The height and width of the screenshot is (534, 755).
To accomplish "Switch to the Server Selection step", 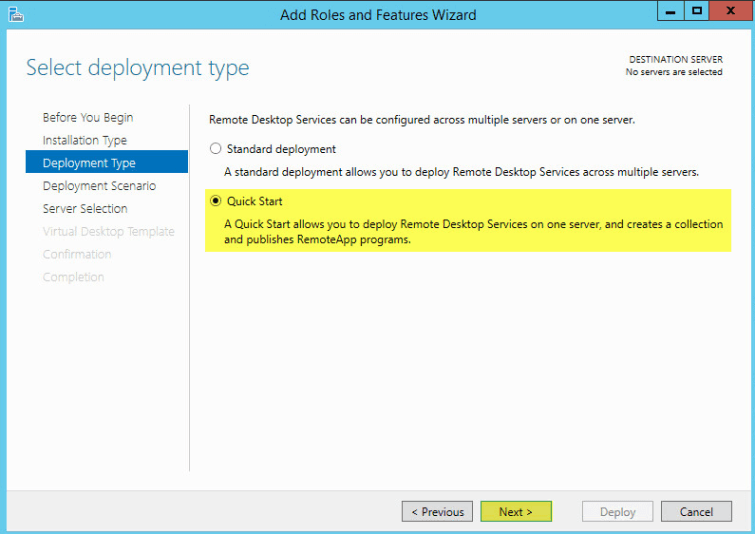I will coord(85,209).
